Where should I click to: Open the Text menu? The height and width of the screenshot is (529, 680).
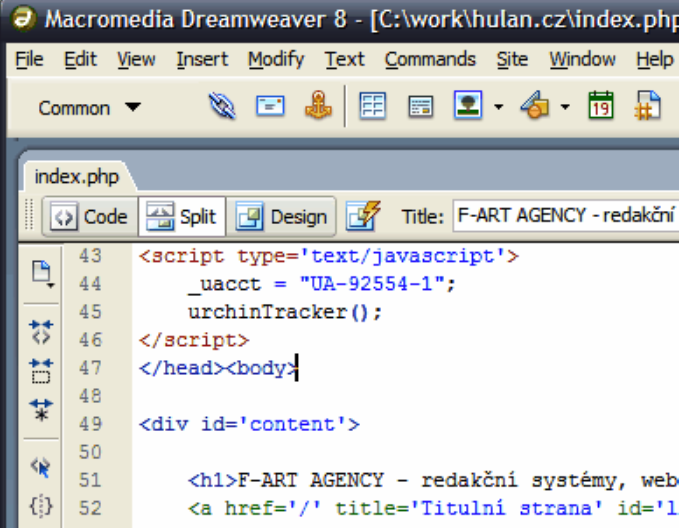click(x=345, y=59)
